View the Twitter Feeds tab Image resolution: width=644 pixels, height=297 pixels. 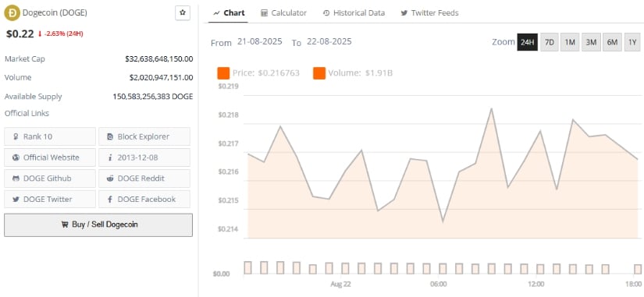click(429, 13)
